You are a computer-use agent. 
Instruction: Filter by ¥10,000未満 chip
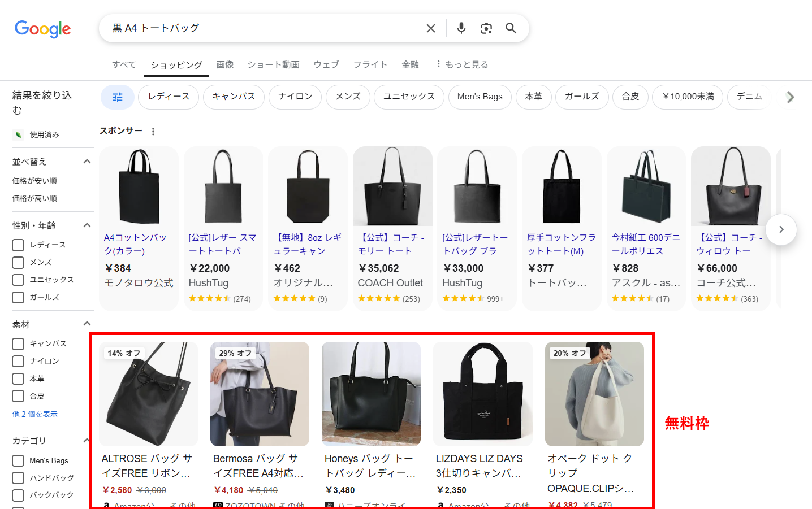click(x=688, y=97)
